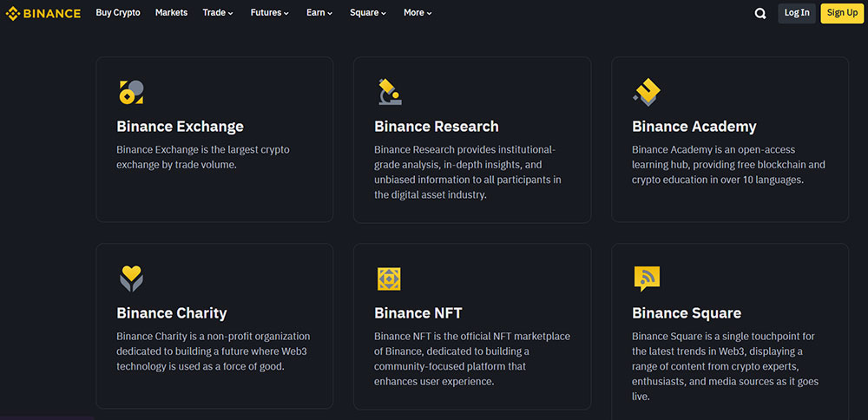This screenshot has height=420, width=868.
Task: Click the Binance Charity heart icon
Action: (131, 279)
